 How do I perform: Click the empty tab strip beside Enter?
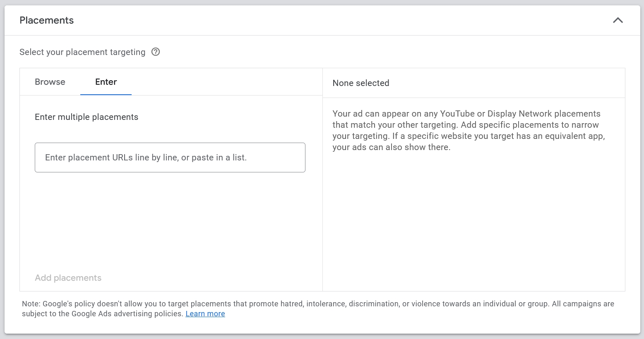click(227, 82)
